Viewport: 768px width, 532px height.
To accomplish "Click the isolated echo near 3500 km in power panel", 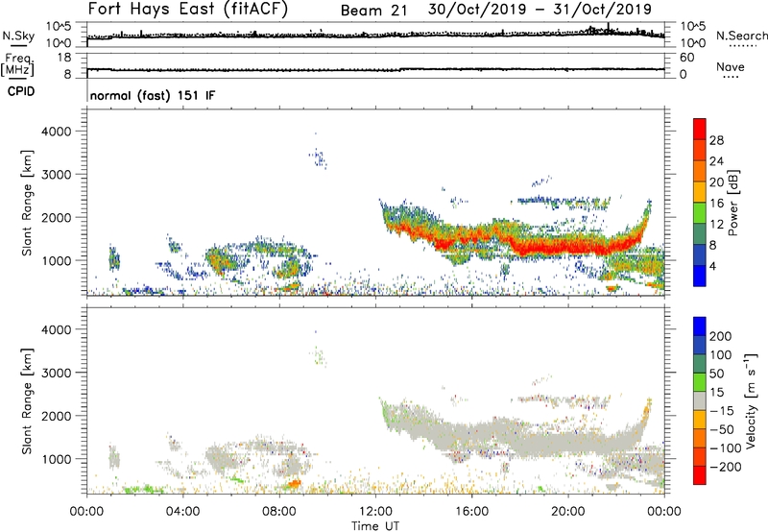I will click(318, 157).
